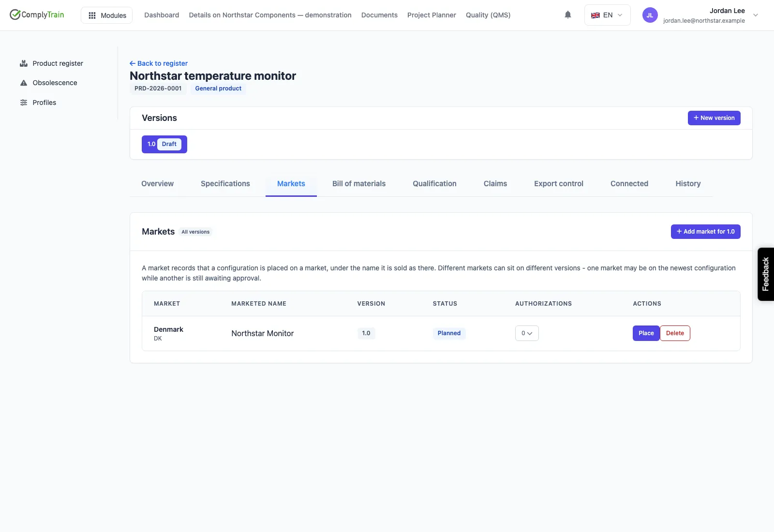This screenshot has width=774, height=532.
Task: Open Details on Northstar Components — demonstration
Action: [270, 15]
